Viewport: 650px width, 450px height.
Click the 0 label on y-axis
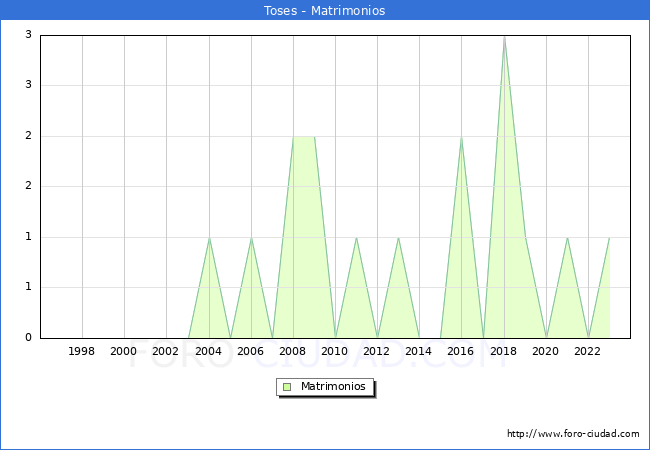tap(28, 338)
